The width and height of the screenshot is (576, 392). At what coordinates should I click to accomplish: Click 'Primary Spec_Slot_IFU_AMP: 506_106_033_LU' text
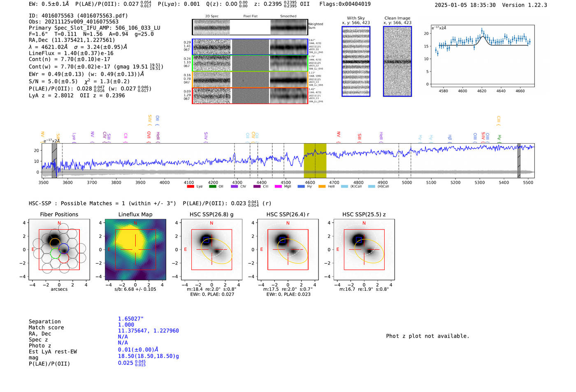point(95,28)
